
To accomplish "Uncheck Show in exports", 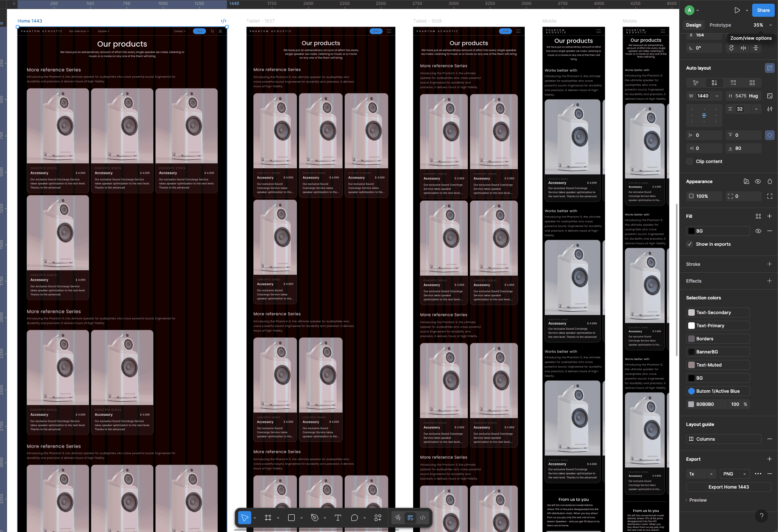I will [x=690, y=244].
